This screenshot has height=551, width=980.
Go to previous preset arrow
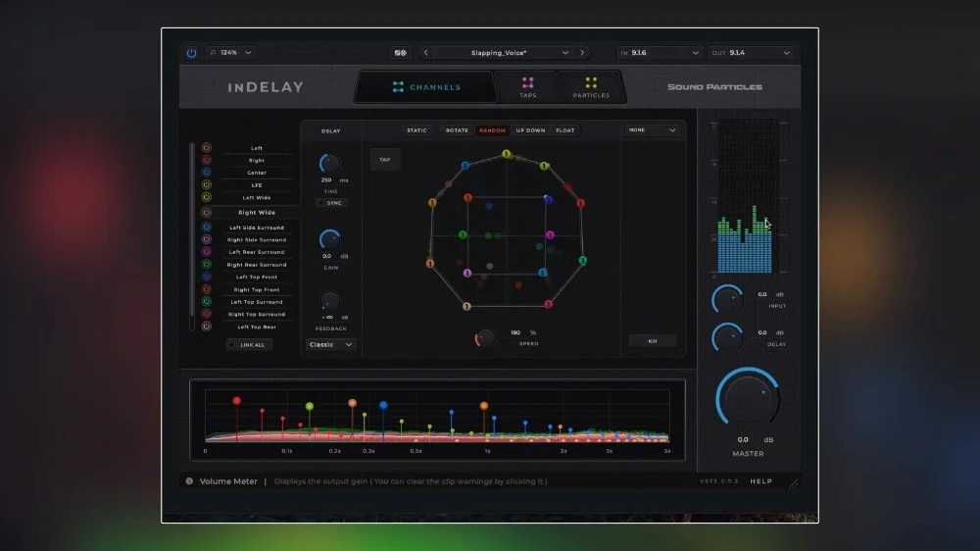[426, 53]
